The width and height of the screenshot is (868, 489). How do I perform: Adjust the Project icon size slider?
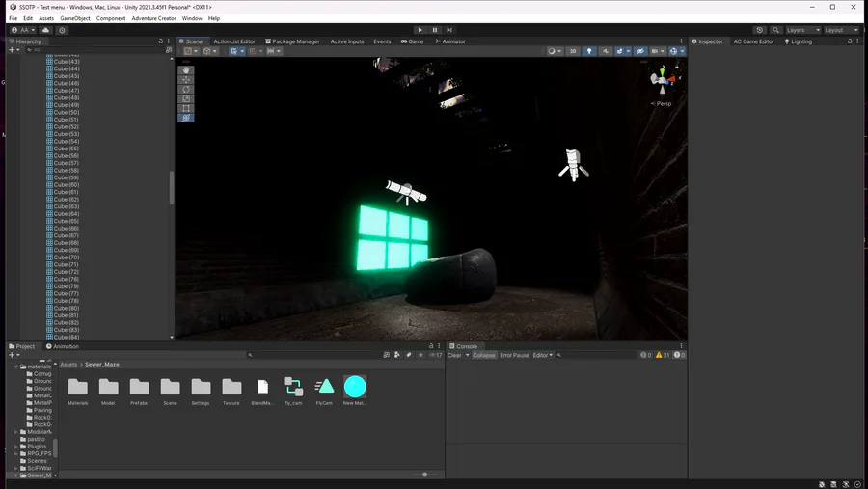425,475
